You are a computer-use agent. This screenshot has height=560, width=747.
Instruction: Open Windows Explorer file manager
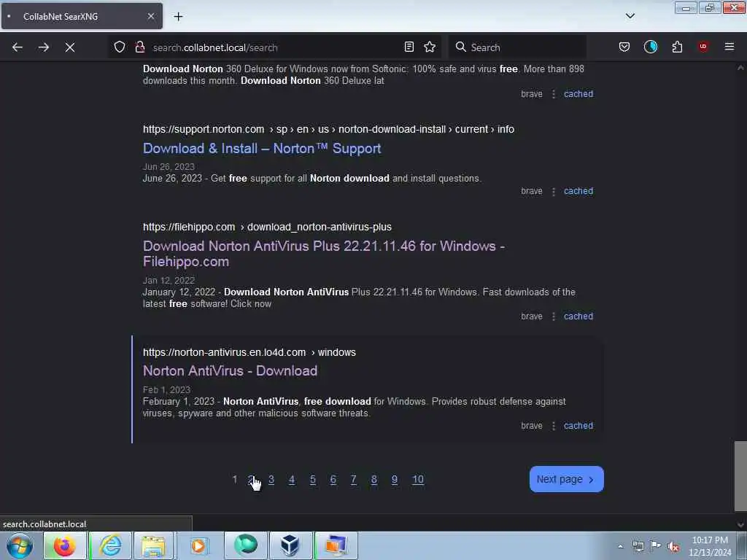153,545
